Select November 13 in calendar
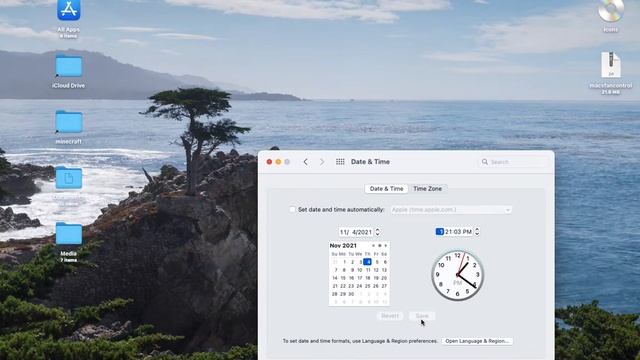640x360 pixels. (x=384, y=270)
